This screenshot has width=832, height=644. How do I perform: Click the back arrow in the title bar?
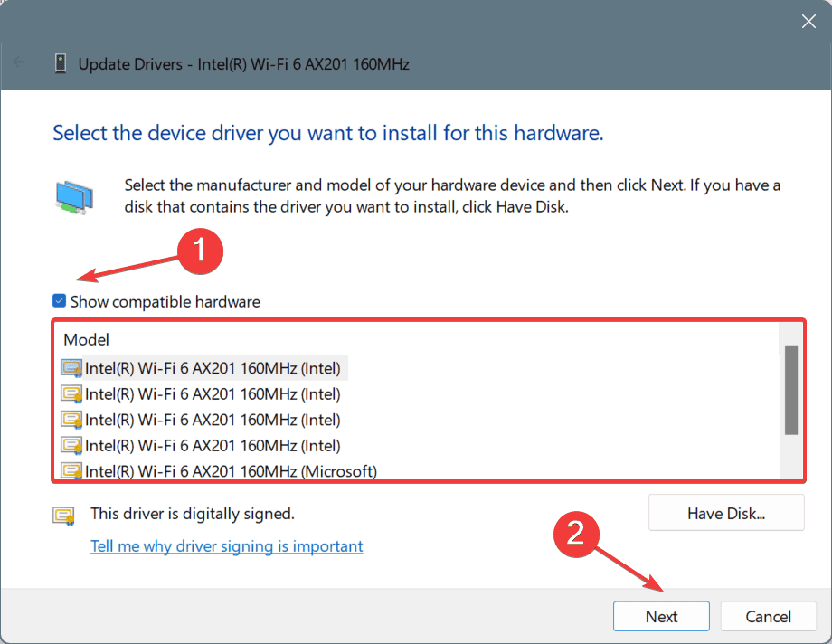[19, 62]
